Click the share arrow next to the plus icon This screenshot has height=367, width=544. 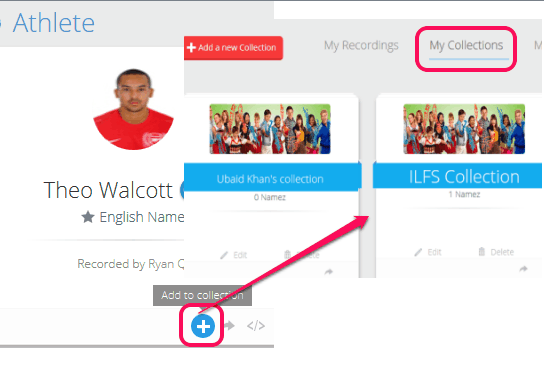coord(229,325)
